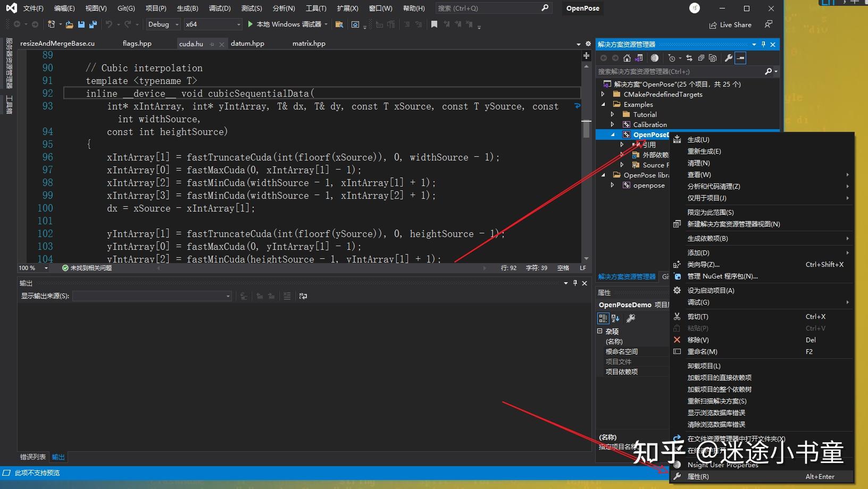The height and width of the screenshot is (489, 868).
Task: Expand the Examples node in Solution Explorer
Action: (x=603, y=104)
